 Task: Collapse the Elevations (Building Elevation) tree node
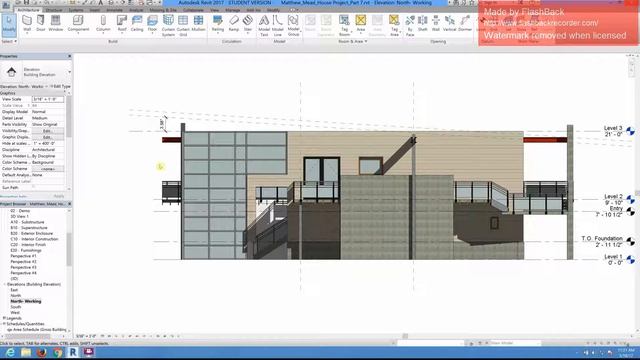pos(4,284)
